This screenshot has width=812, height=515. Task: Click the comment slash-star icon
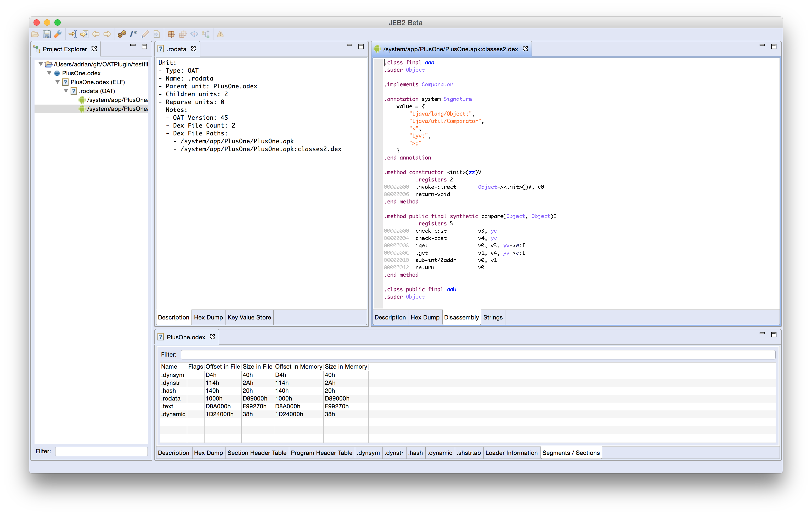(x=133, y=34)
